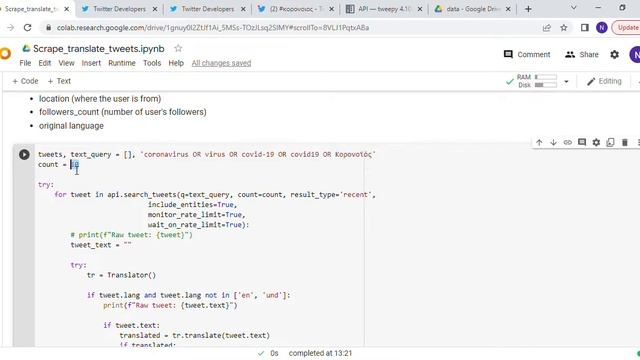Move cell up with arrow icon
Viewport: 640px width, 360px height.
pyautogui.click(x=539, y=142)
